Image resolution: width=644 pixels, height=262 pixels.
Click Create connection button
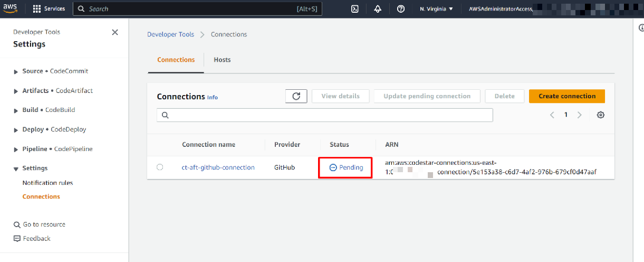click(x=566, y=96)
